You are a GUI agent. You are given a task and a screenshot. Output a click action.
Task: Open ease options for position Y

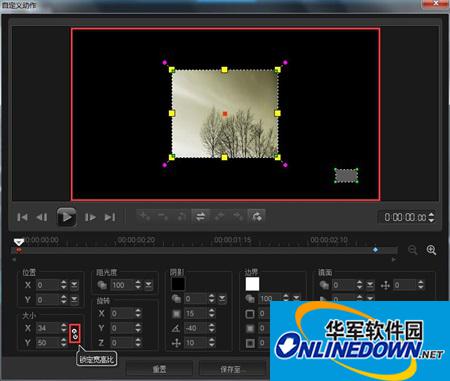[x=74, y=300]
